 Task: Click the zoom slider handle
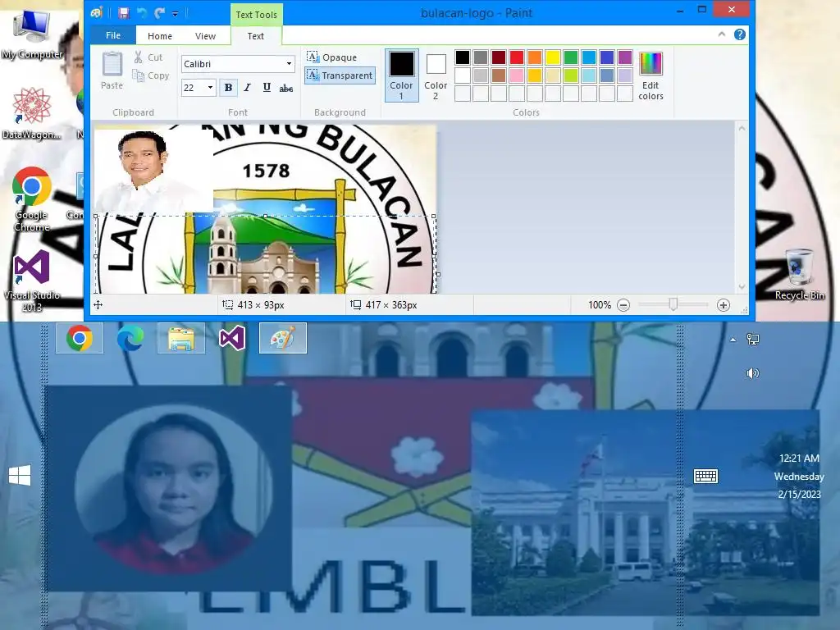[x=673, y=305]
